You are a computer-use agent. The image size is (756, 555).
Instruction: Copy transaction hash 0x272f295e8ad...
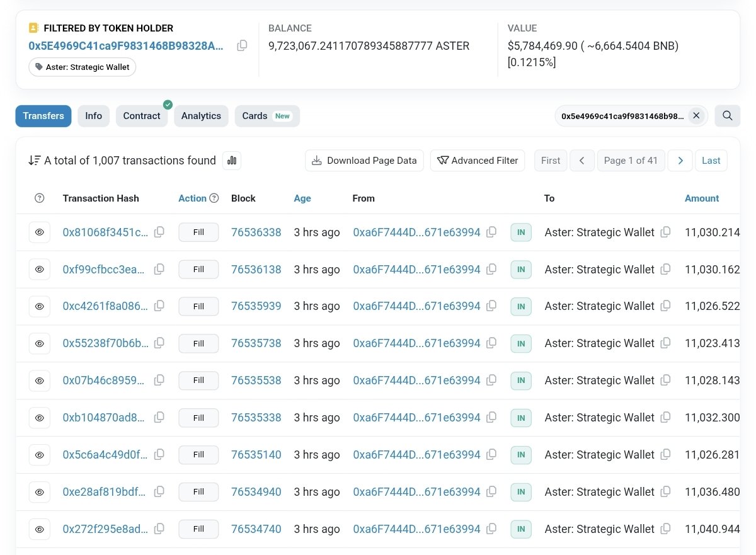(x=159, y=529)
